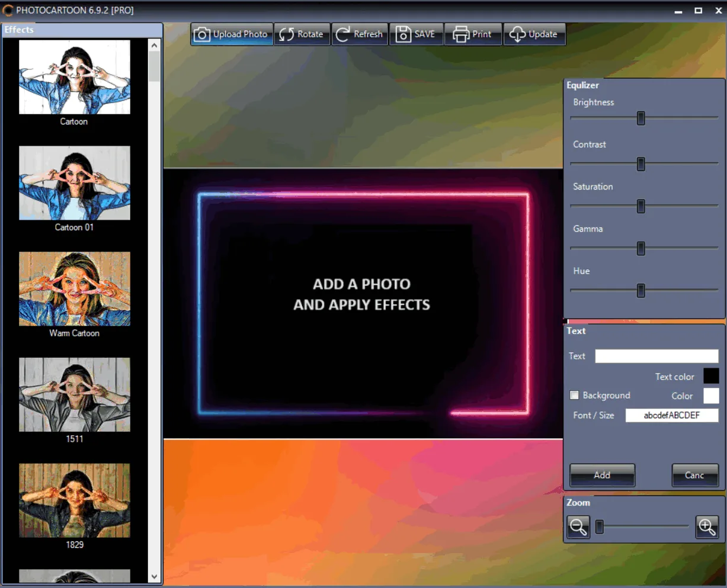Click the zoom out magnifier icon
Image resolution: width=727 pixels, height=588 pixels.
click(x=578, y=526)
